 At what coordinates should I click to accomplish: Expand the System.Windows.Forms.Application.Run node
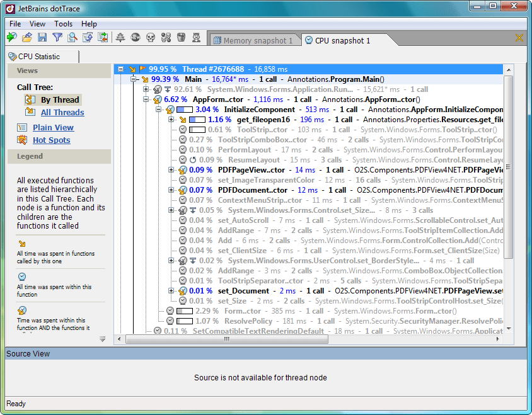pos(147,89)
